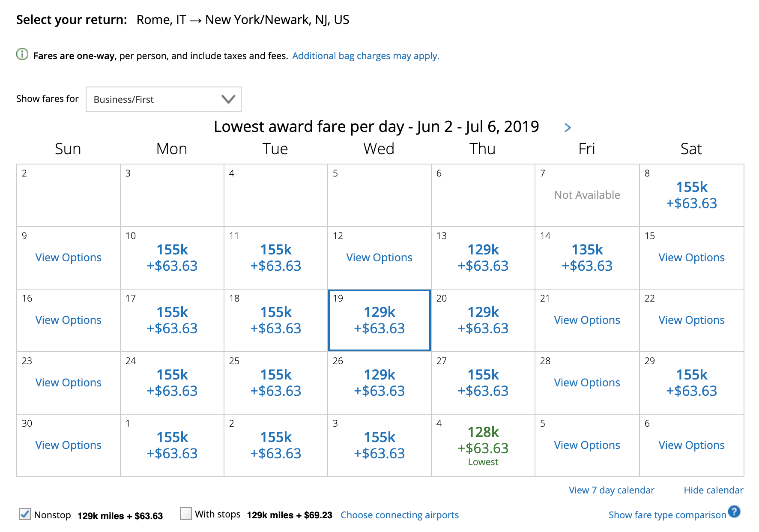This screenshot has width=759, height=532.
Task: Click the green info icon beside fares notice
Action: [22, 54]
